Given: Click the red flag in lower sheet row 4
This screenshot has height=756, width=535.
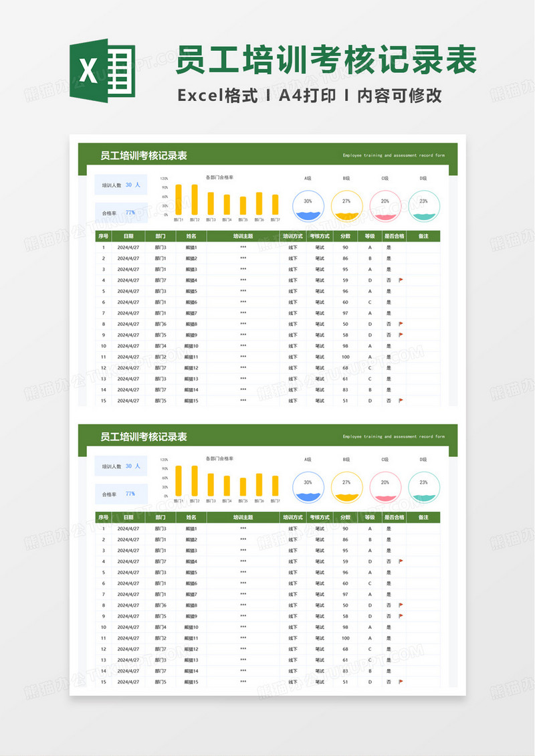Looking at the screenshot, I should click(401, 561).
